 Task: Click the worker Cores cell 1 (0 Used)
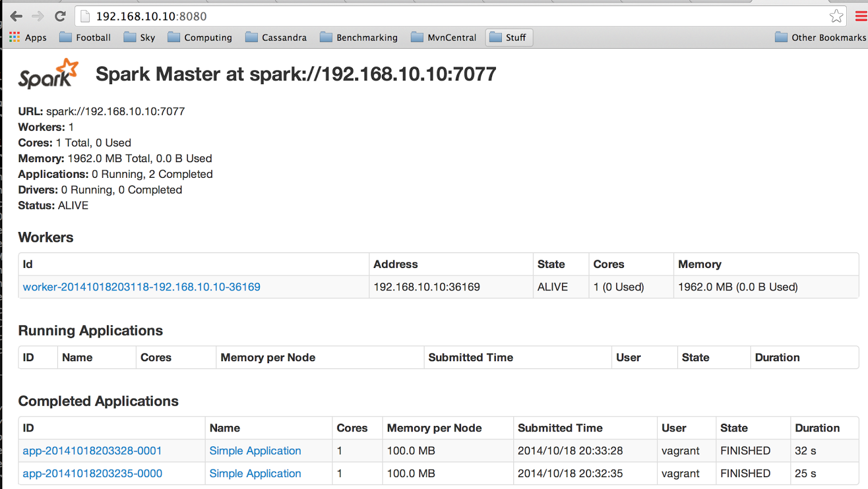coord(631,287)
